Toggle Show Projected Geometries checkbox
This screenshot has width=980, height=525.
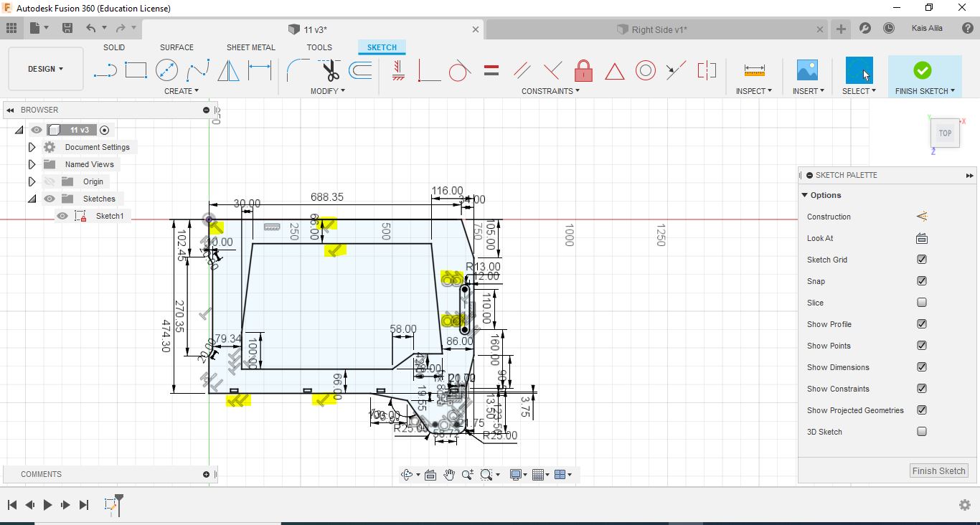click(x=922, y=410)
